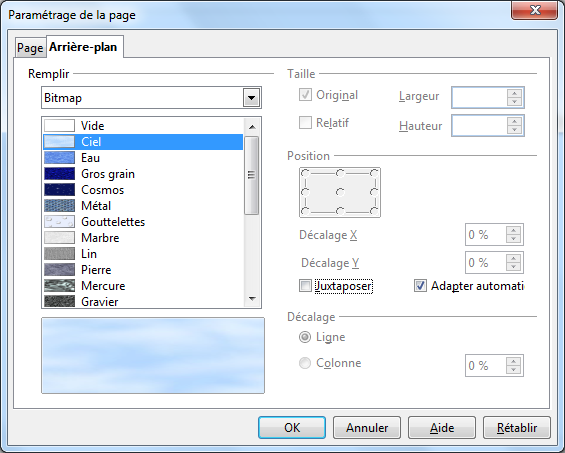The height and width of the screenshot is (453, 565).
Task: Choose the Pierre bitmap thumbnail
Action: click(x=59, y=270)
